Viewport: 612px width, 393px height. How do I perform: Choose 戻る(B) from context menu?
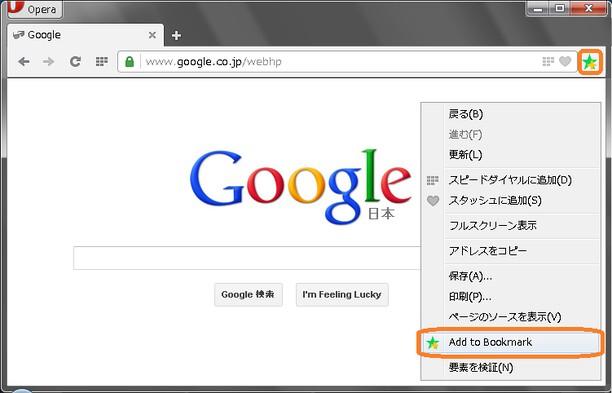[x=511, y=114]
